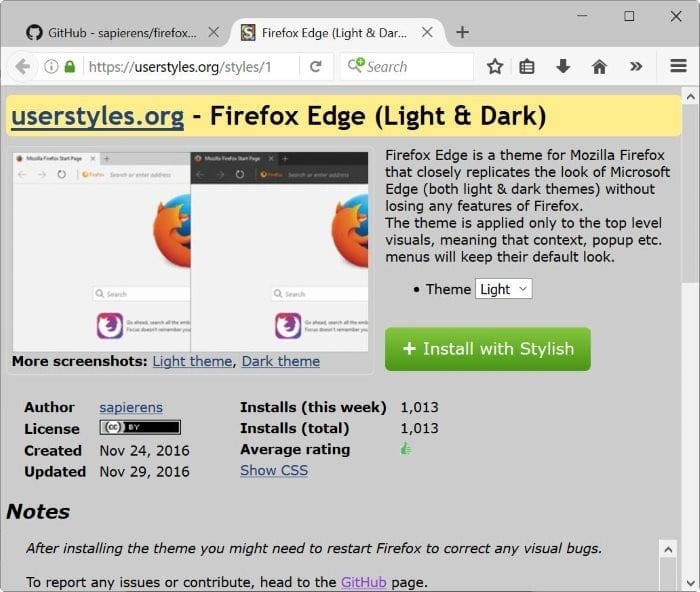The width and height of the screenshot is (700, 592).
Task: Click Install with Stylish button
Action: [x=488, y=349]
